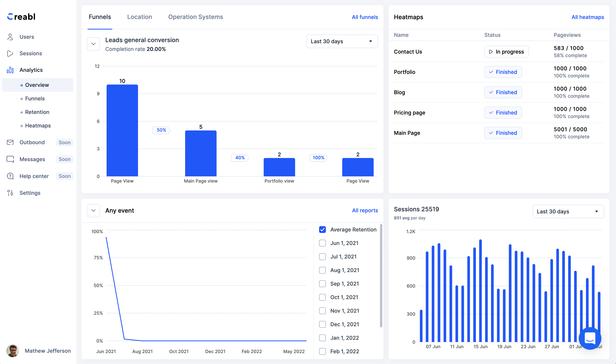Uncheck the Average Retention option
The image size is (616, 364).
coord(322,229)
